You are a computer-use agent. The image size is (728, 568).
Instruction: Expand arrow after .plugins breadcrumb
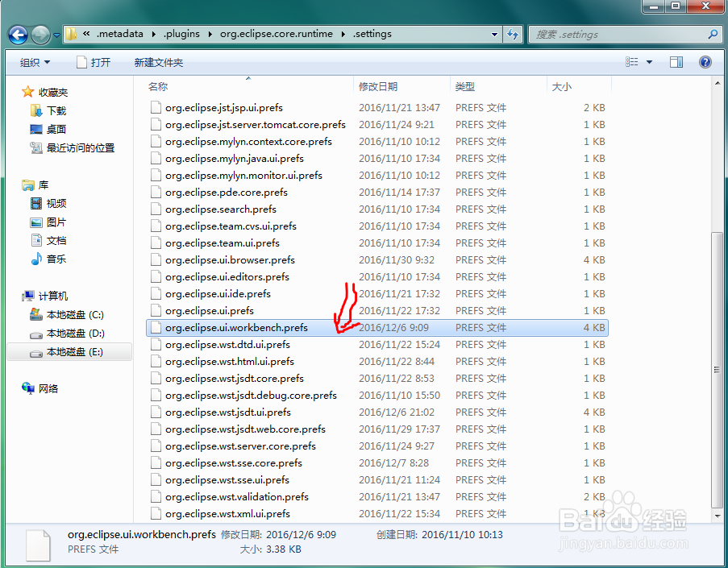pyautogui.click(x=210, y=35)
